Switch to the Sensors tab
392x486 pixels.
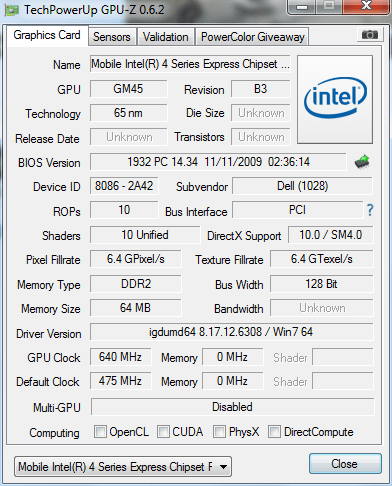[x=112, y=37]
